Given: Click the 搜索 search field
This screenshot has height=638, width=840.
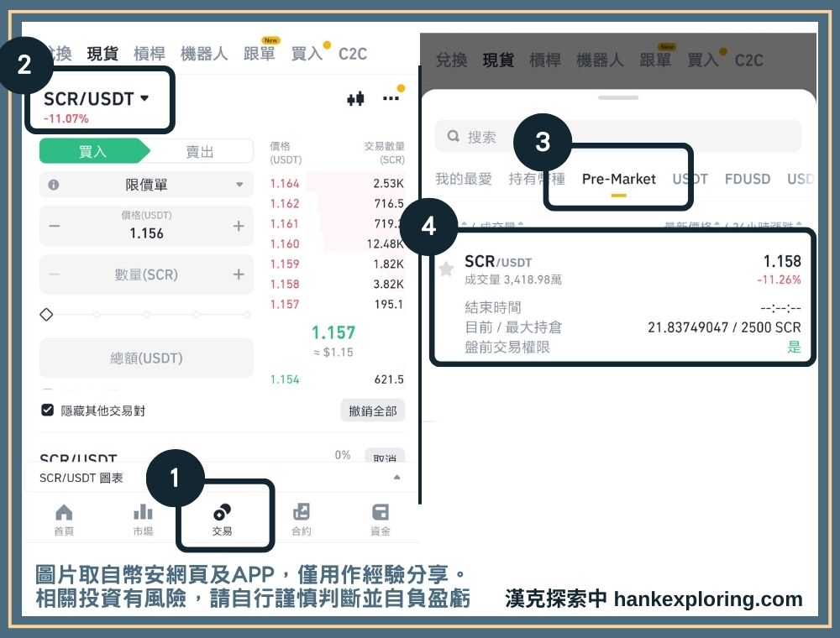Looking at the screenshot, I should point(618,136).
